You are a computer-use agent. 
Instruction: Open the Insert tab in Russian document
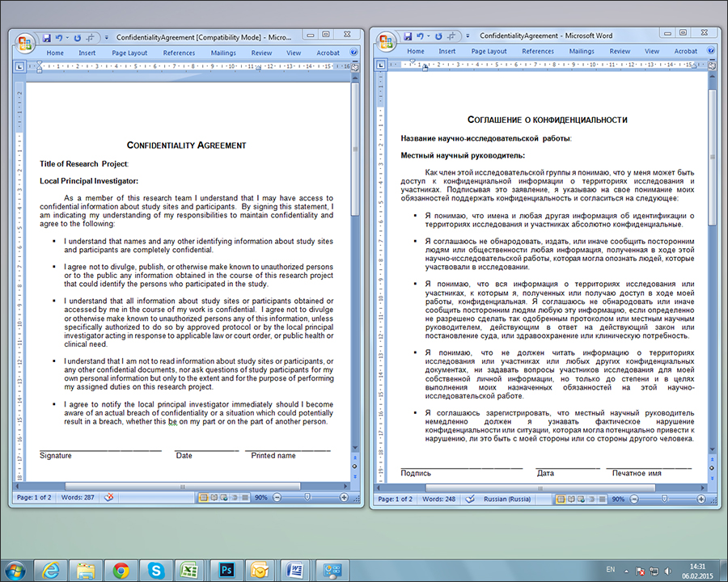(447, 51)
